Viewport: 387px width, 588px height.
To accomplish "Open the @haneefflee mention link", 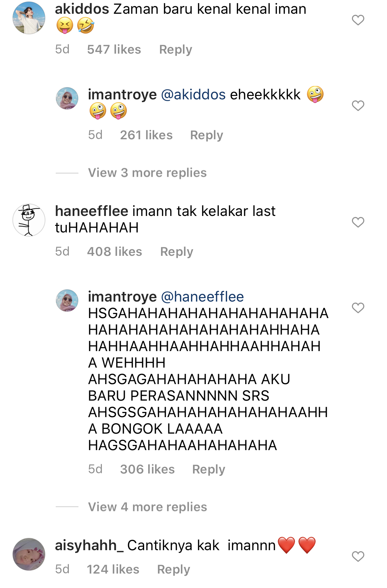I will (x=202, y=297).
